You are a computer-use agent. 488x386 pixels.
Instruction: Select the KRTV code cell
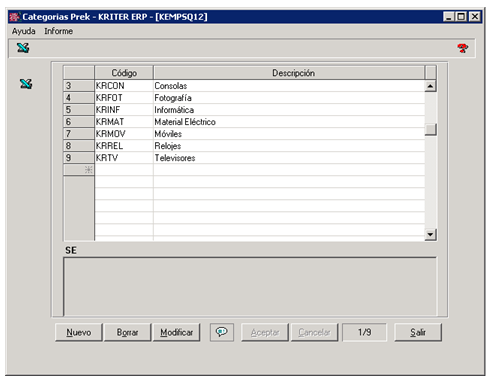[124, 158]
